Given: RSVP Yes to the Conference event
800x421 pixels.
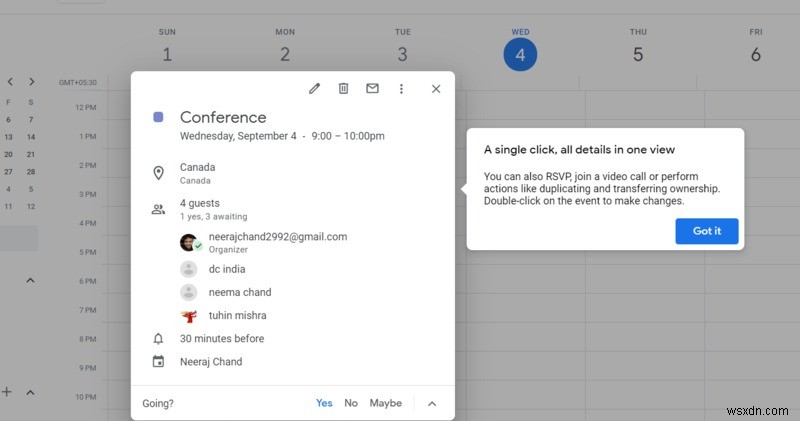Looking at the screenshot, I should (x=324, y=403).
